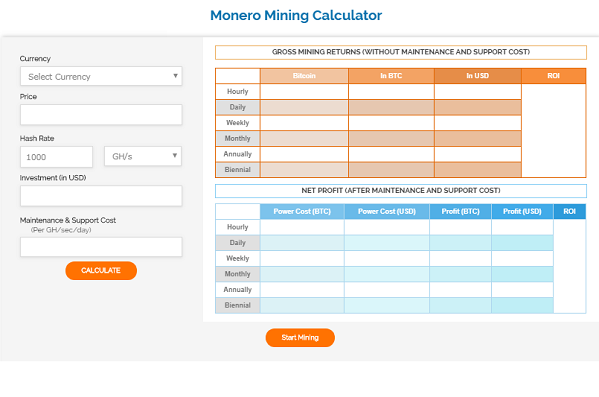Click the Net Profit heading
Screen dimensions: 599x397
click(x=401, y=191)
